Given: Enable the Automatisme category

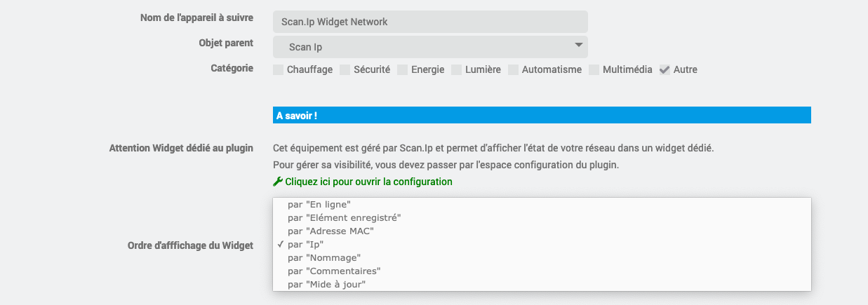Looking at the screenshot, I should coord(514,69).
